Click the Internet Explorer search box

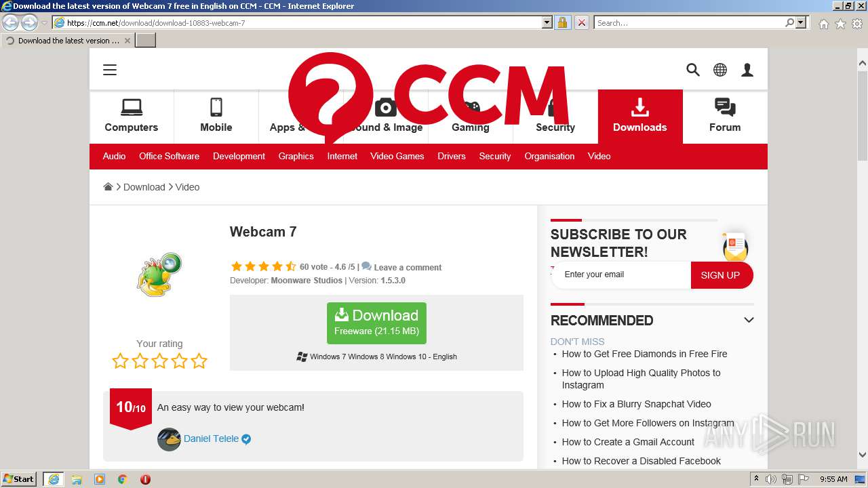pos(689,22)
